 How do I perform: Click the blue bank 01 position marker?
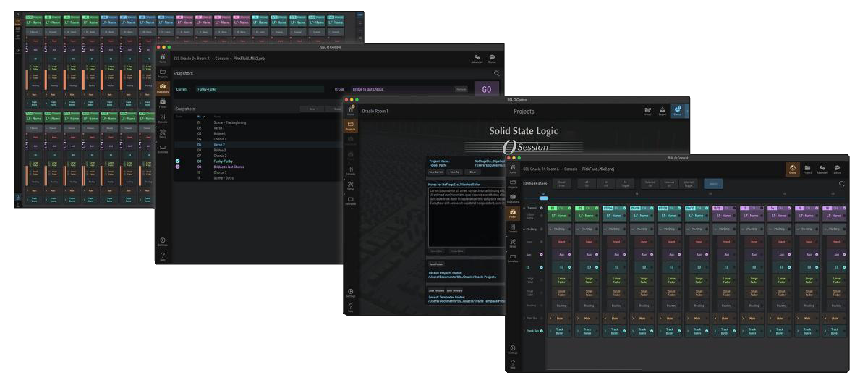click(x=544, y=198)
